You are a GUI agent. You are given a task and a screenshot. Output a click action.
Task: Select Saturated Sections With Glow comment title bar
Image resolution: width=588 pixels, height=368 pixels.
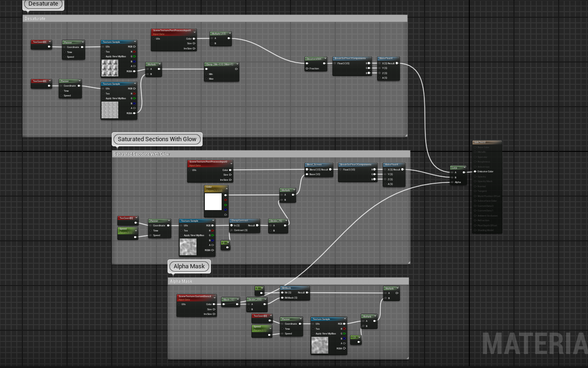261,154
